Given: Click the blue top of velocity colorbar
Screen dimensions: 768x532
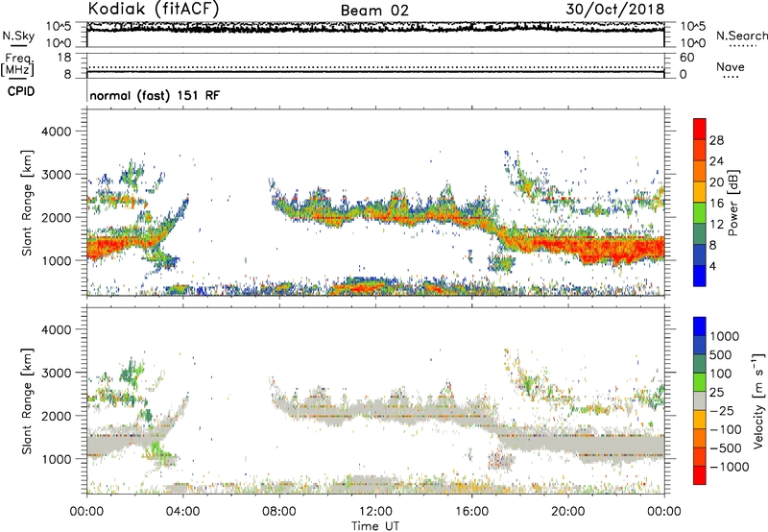Looking at the screenshot, I should [700, 326].
